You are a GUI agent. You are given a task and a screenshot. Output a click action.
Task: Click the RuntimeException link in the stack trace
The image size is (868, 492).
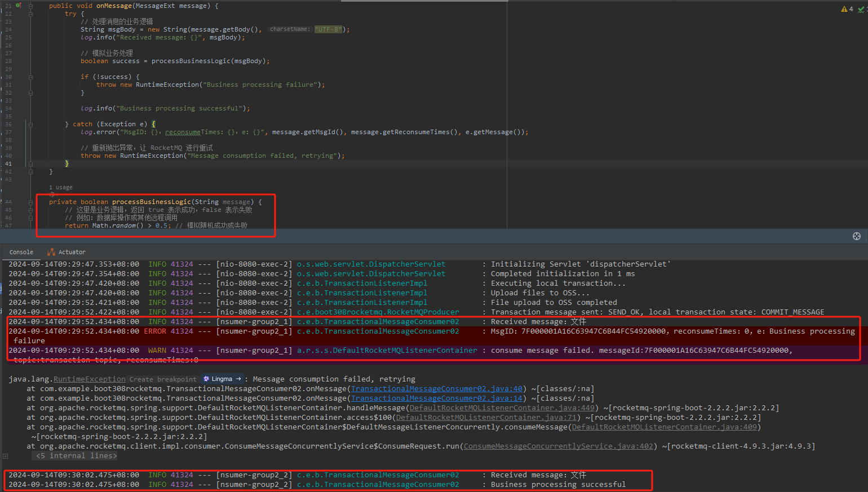pyautogui.click(x=90, y=379)
